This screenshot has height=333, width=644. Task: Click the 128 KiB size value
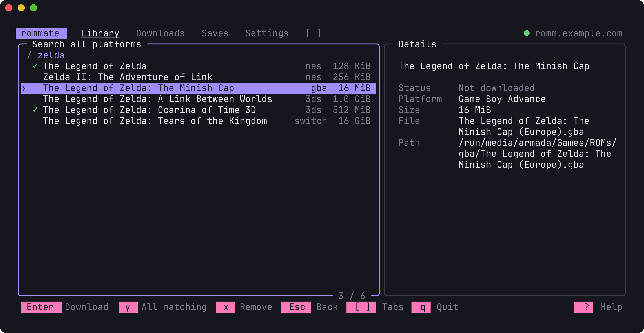point(351,66)
